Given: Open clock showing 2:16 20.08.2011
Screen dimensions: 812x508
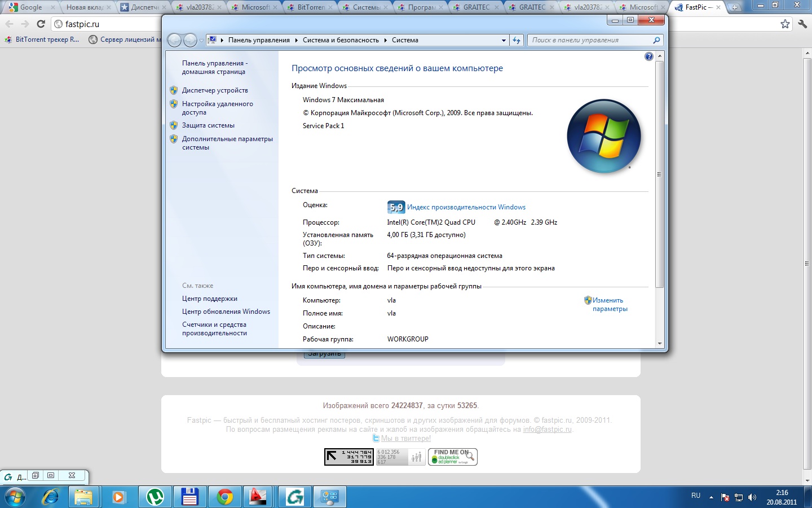Looking at the screenshot, I should (782, 497).
